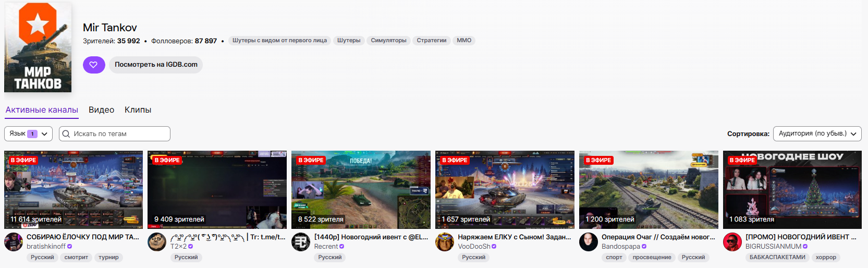
Task: Click Bandospapa's channel avatar
Action: pos(589,242)
